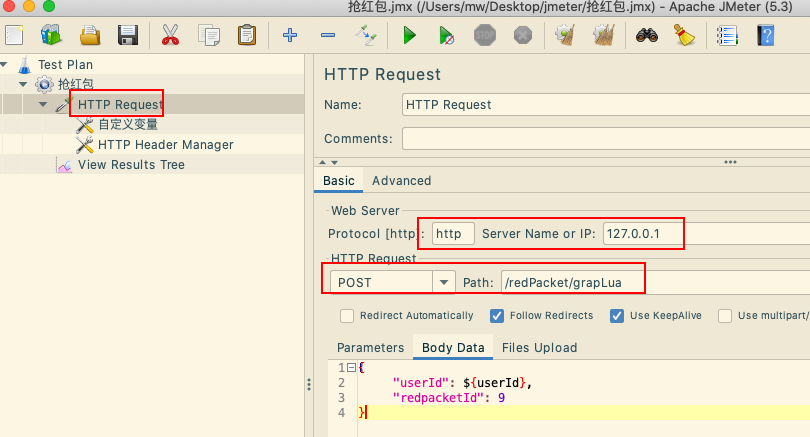Click the Start no pauses icon
This screenshot has width=810, height=437.
447,36
